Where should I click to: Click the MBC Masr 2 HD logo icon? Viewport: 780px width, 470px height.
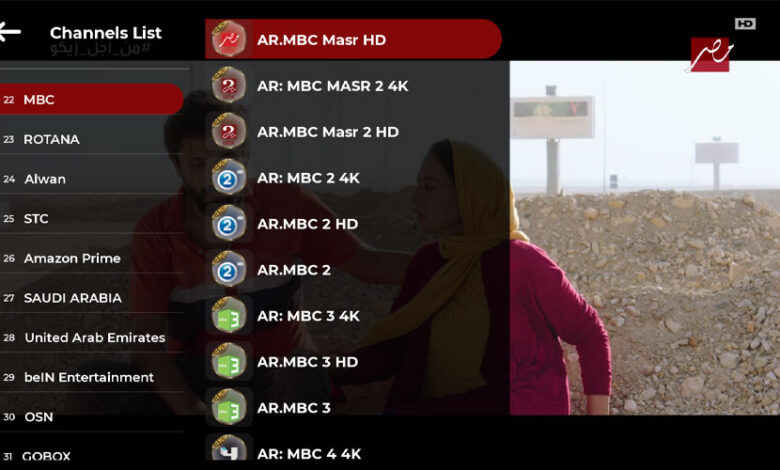(x=229, y=131)
